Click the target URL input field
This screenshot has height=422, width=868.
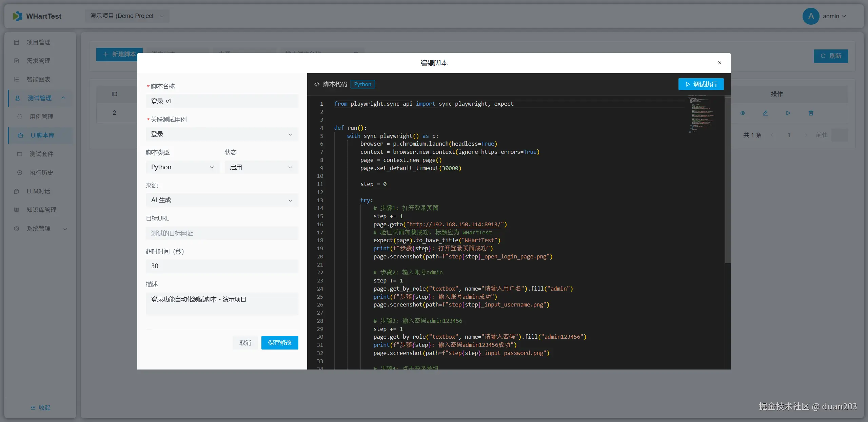[222, 233]
